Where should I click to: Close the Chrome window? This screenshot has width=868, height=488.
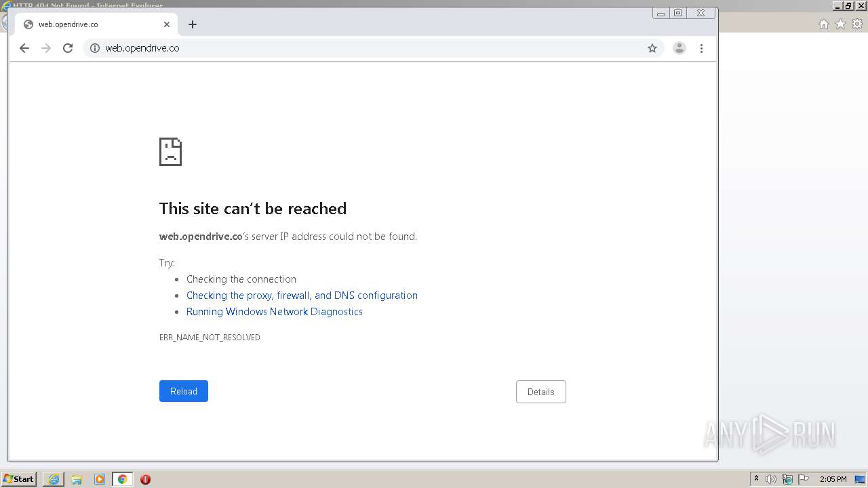coord(701,13)
